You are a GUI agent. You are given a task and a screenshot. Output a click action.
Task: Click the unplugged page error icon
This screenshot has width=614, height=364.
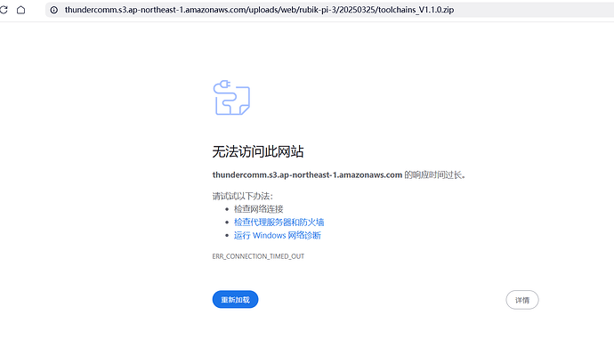231,98
